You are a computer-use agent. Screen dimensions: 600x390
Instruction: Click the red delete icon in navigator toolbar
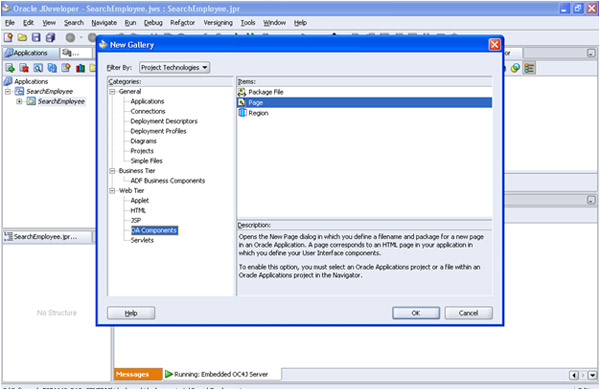tap(24, 68)
